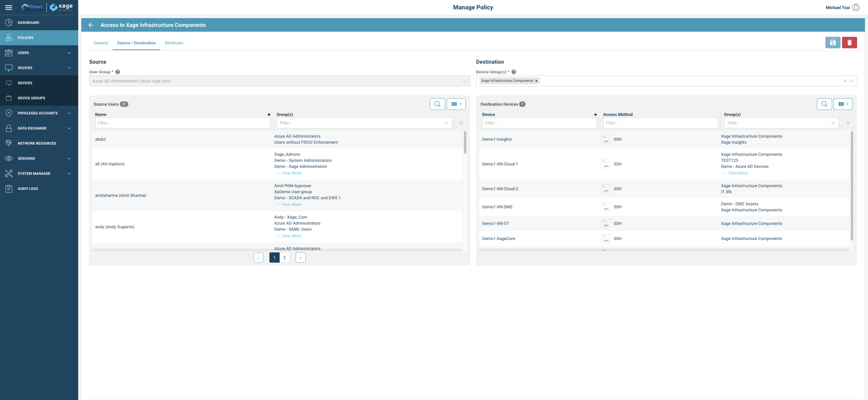Screen dimensions: 868x400
Task: Click the Michael Tsai profile icon
Action: tap(856, 7)
